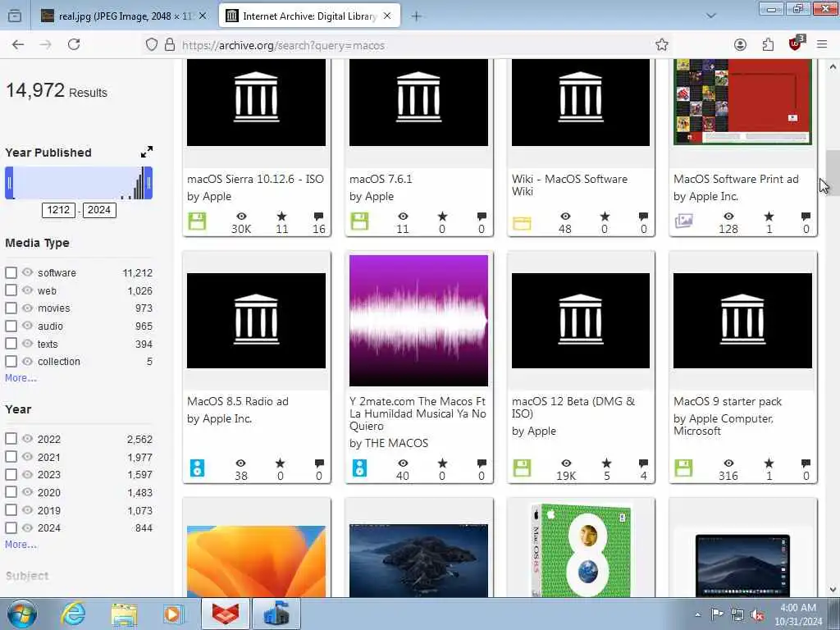Check the 2022 year box
840x630 pixels.
click(x=11, y=439)
